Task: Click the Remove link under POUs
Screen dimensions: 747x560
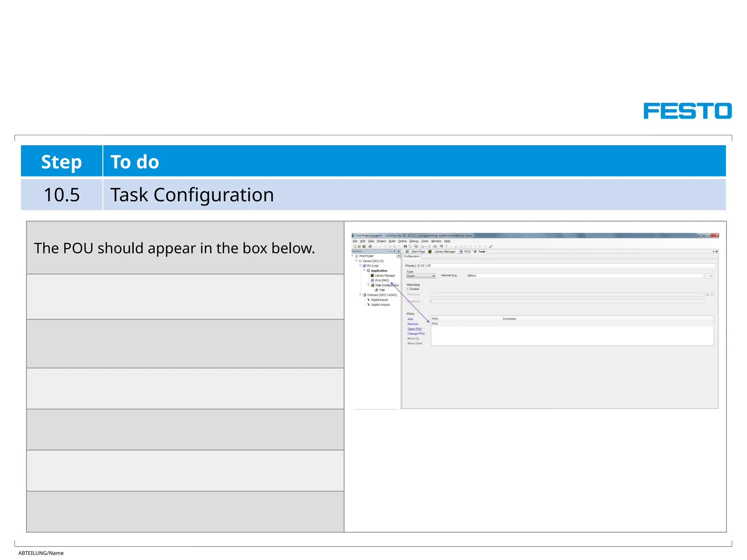Action: (413, 324)
